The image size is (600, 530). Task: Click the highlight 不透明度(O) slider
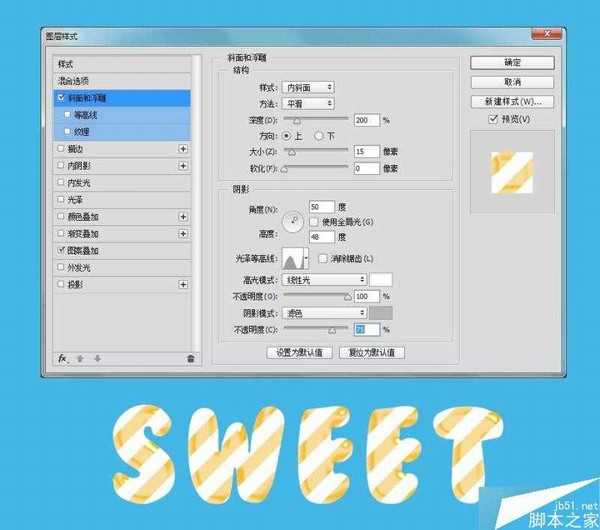[316, 295]
